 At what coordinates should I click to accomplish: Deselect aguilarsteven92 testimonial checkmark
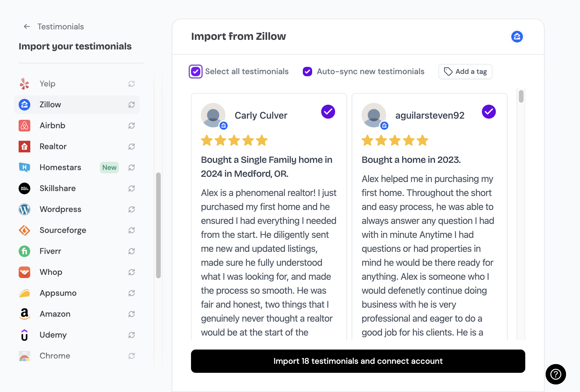(x=489, y=112)
